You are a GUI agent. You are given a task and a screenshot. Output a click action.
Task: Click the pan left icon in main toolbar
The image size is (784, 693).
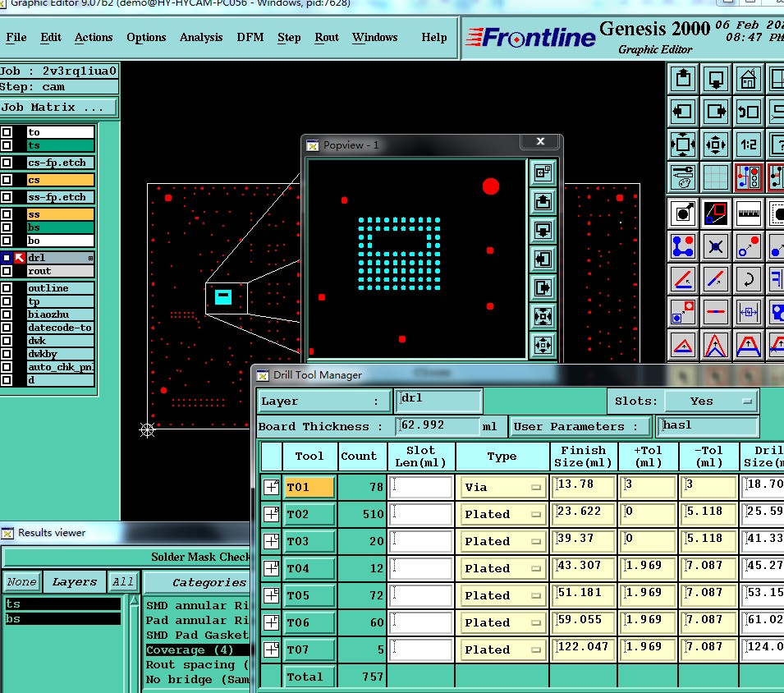click(x=683, y=111)
